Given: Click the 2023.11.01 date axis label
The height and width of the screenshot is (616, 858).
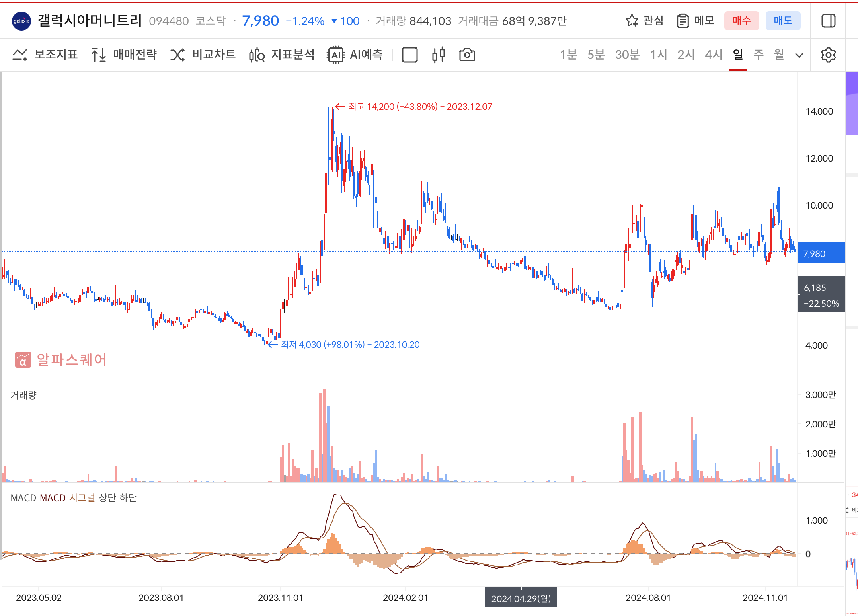Looking at the screenshot, I should 281,598.
